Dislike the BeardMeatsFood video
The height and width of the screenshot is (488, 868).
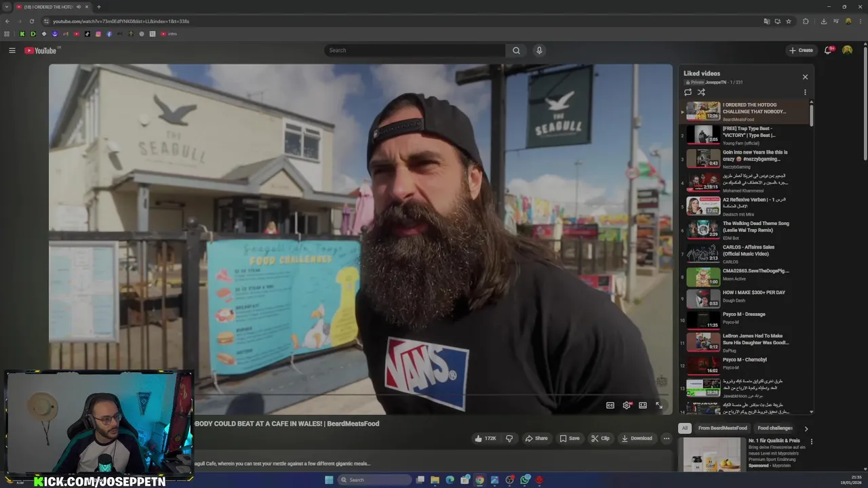coord(509,439)
